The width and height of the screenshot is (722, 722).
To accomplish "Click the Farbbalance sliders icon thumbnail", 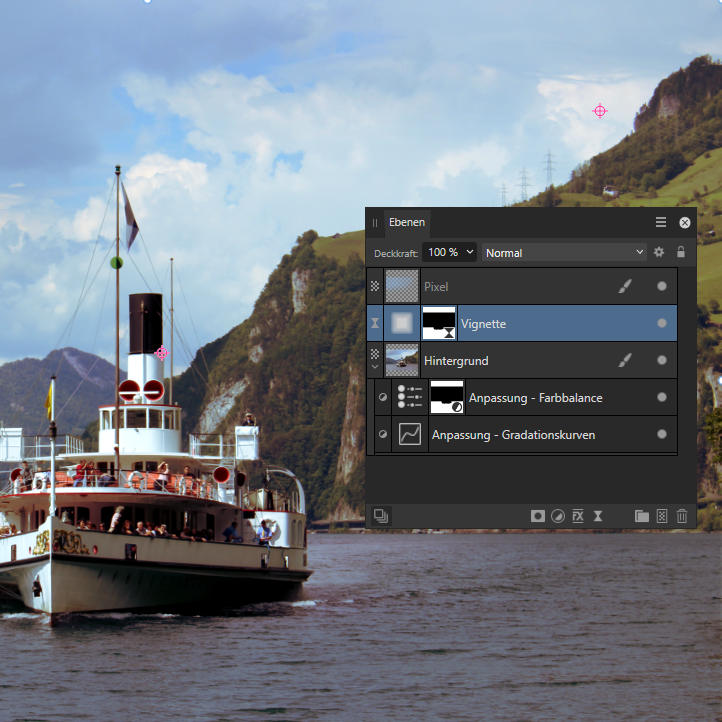I will tap(409, 397).
